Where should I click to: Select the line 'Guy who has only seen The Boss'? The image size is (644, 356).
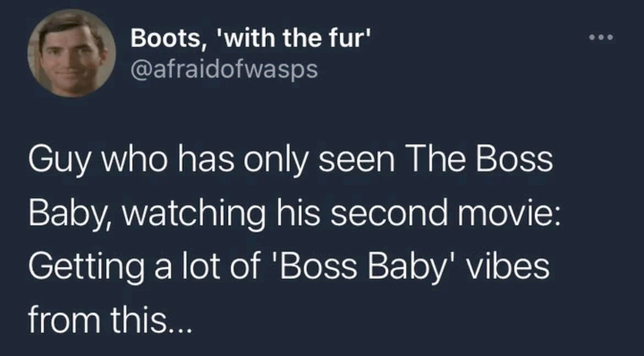point(291,161)
